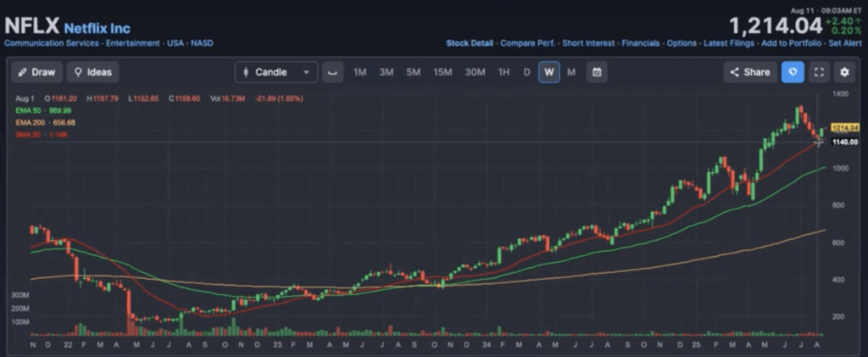Viewport: 868px width, 357px height.
Task: Open the Entertainment industry link
Action: 133,43
